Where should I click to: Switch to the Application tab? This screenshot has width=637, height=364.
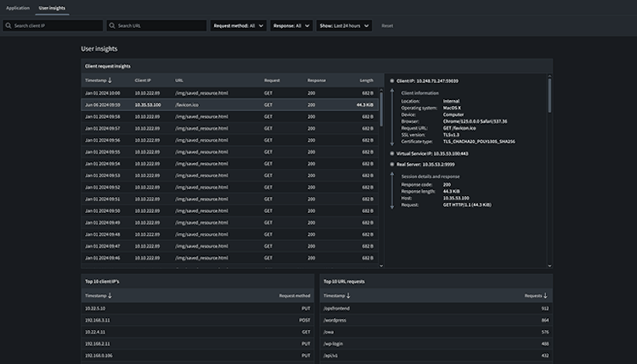coord(18,7)
